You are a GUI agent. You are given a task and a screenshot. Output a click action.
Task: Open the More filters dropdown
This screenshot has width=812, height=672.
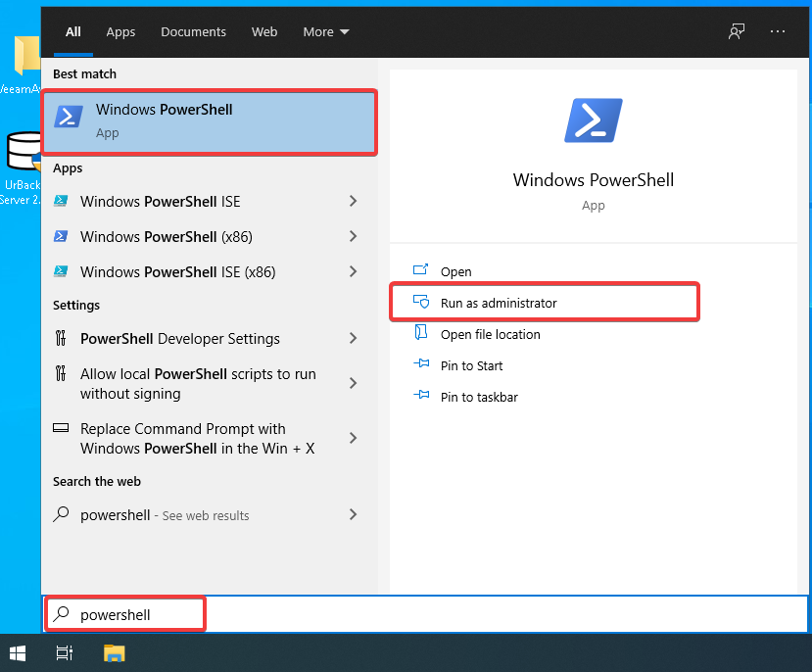[x=326, y=32]
